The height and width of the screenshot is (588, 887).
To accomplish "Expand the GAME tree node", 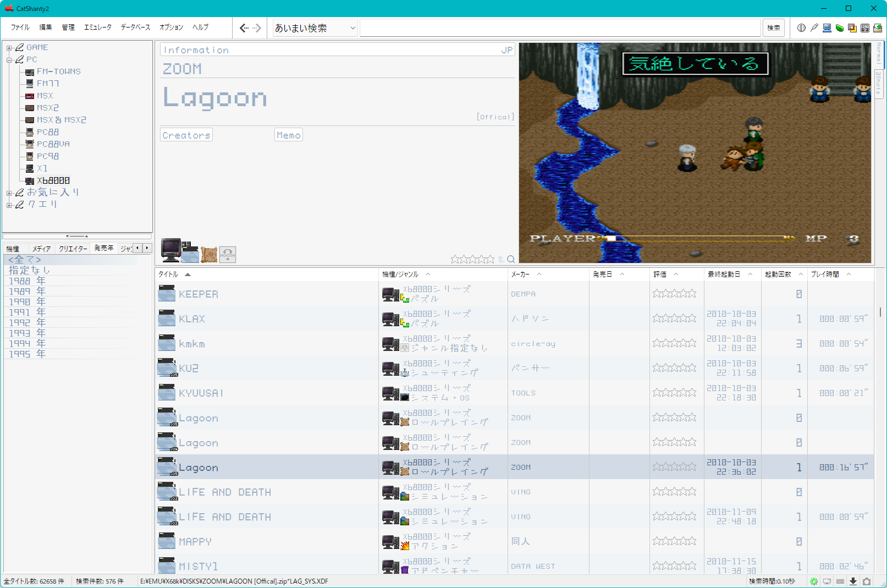I will click(x=9, y=48).
